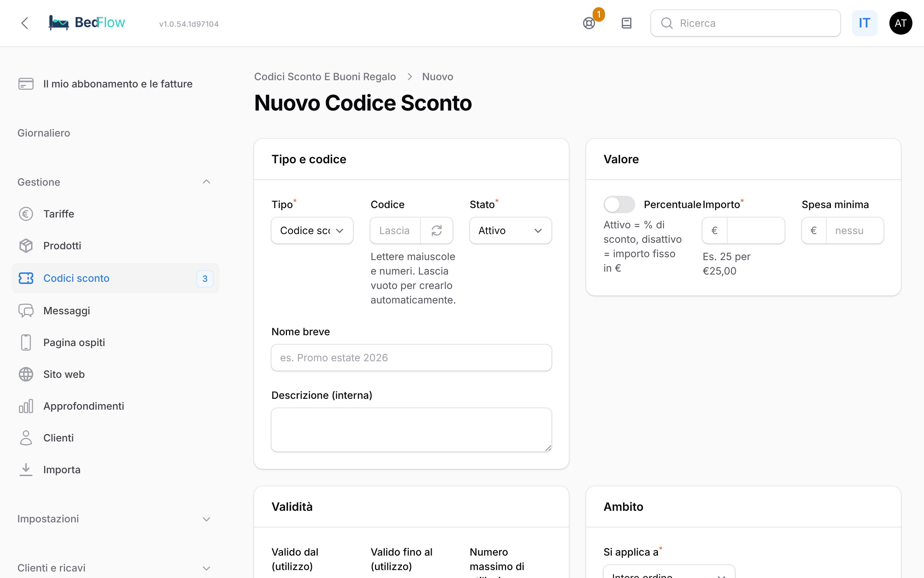Click the Importa download icon

pos(26,469)
